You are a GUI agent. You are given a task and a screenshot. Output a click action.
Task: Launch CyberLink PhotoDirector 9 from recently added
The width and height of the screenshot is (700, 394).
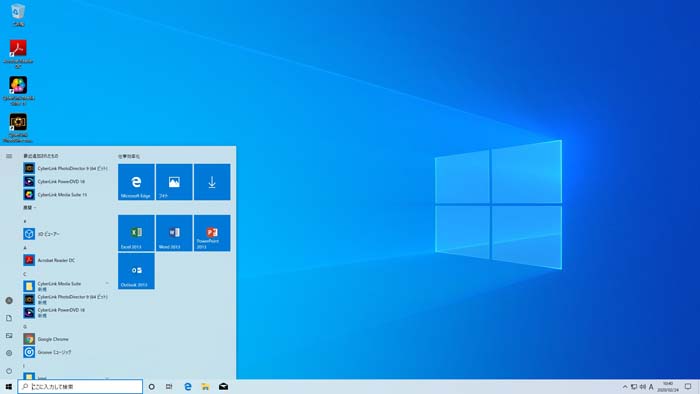(x=66, y=168)
